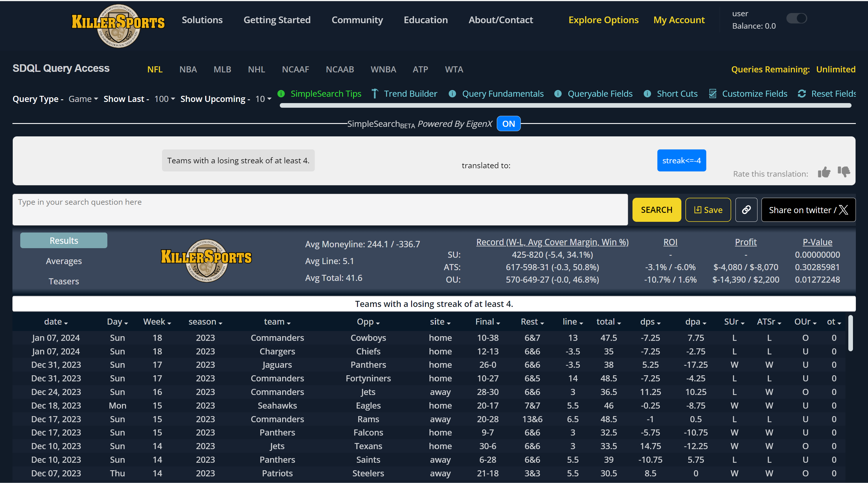Open the Query Type Game dropdown
The image size is (868, 483).
click(83, 99)
